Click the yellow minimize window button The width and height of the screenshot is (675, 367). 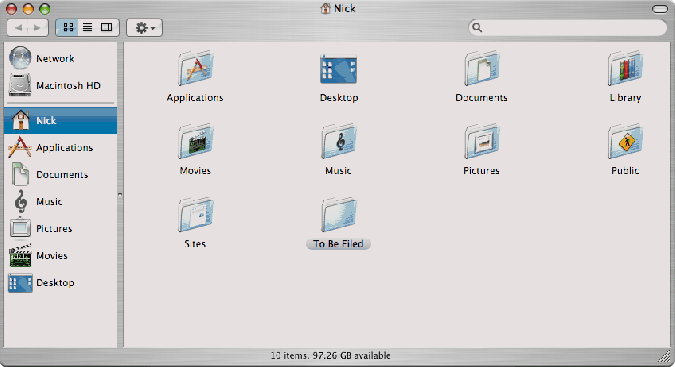pos(28,9)
